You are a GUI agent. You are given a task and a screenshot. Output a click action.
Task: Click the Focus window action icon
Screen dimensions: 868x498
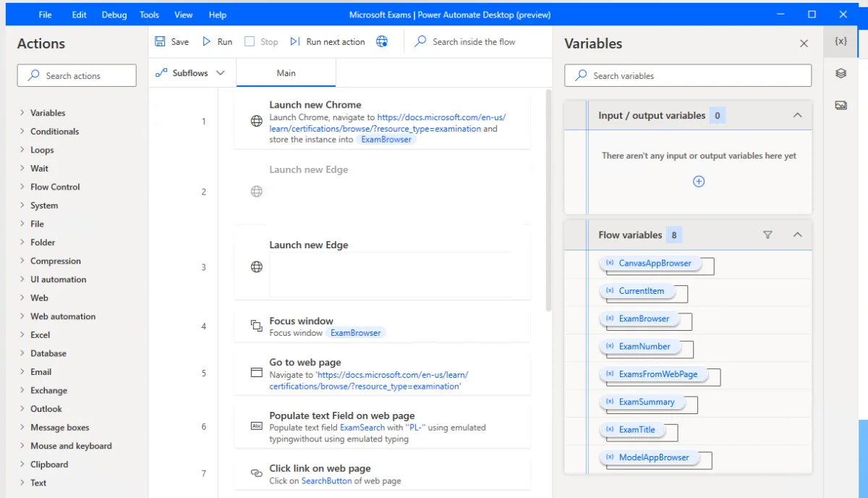pos(256,326)
